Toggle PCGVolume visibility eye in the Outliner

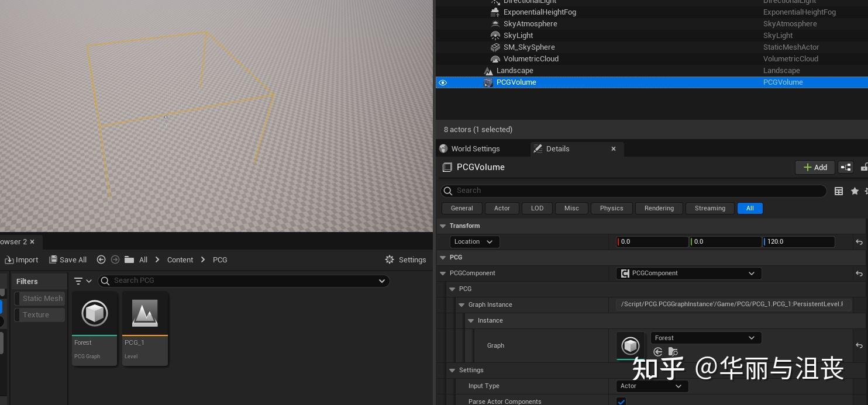coord(443,82)
